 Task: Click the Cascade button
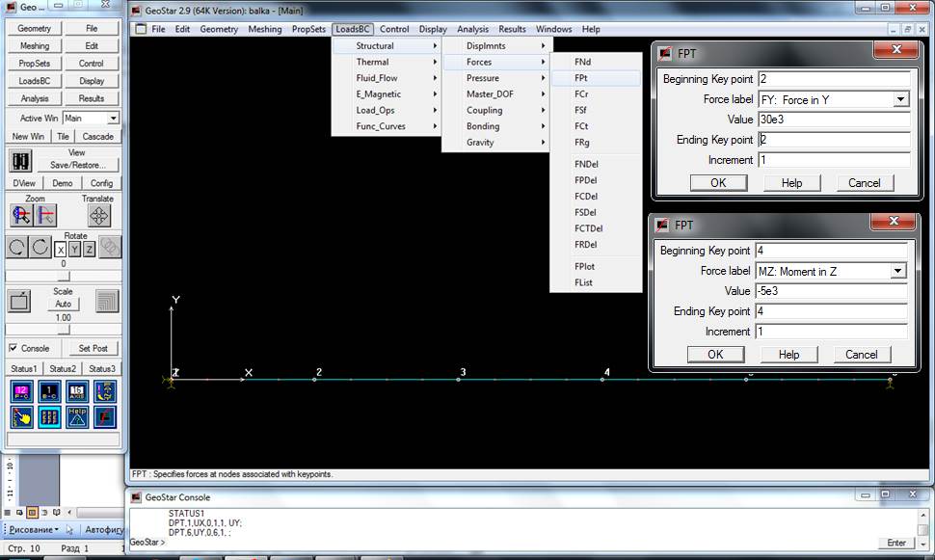(97, 137)
